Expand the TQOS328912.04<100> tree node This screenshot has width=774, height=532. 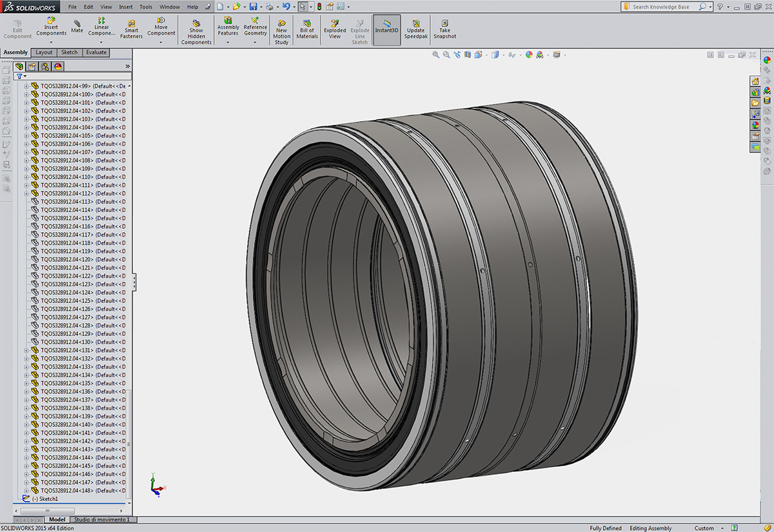(26, 94)
